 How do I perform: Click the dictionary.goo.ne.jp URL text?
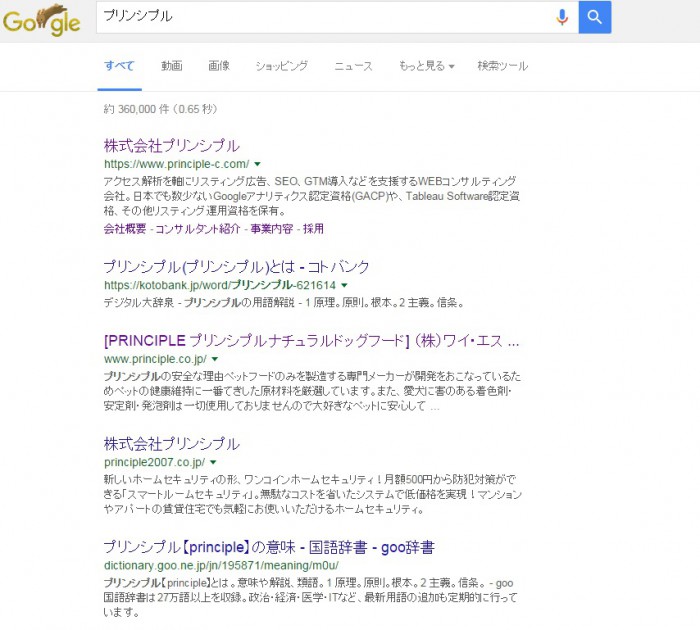pos(221,565)
